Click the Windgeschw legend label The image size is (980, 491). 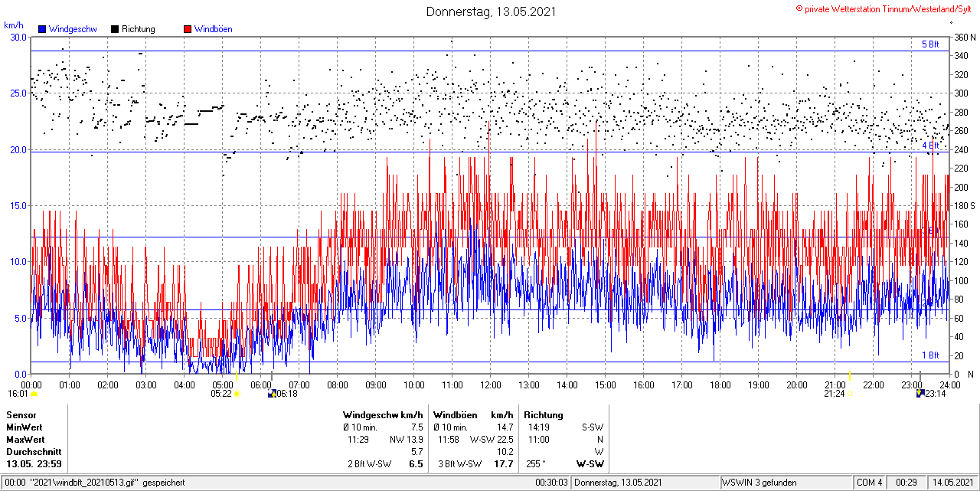coord(73,29)
